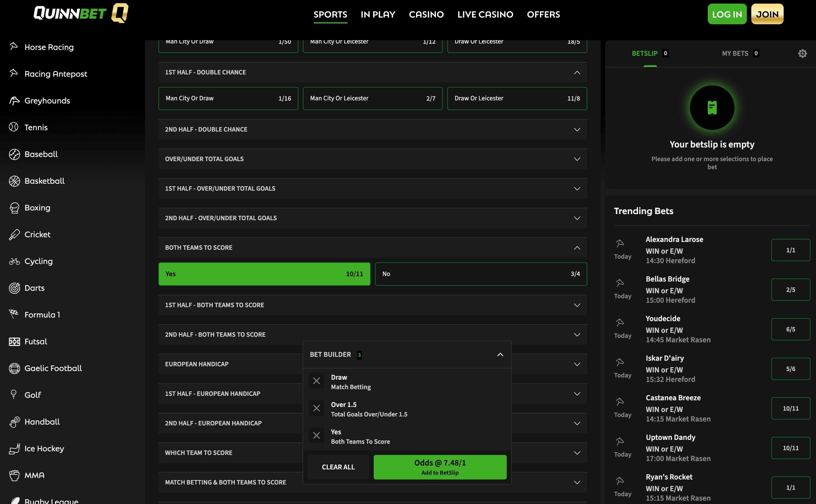Select 1st half Draw Or Leicester 11/8
This screenshot has width=816, height=504.
(517, 98)
